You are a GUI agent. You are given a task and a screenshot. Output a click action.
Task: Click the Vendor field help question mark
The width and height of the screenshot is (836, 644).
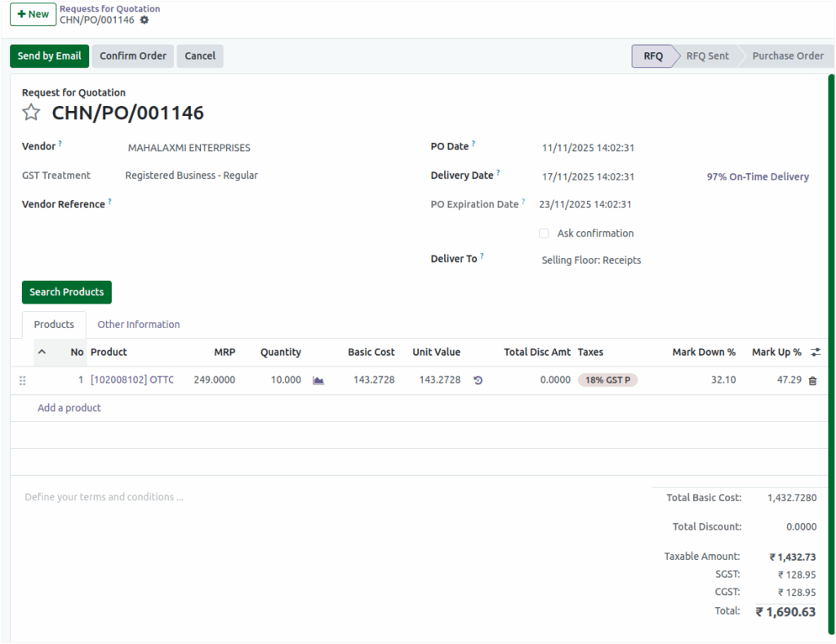click(x=62, y=141)
